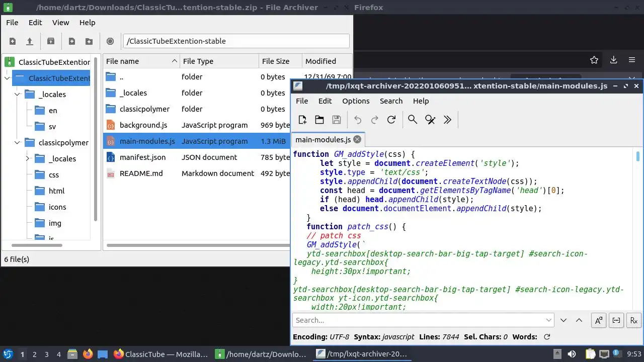Expand the _locales folder under classicpolymer
Viewport: 644px width, 362px height.
(x=27, y=158)
